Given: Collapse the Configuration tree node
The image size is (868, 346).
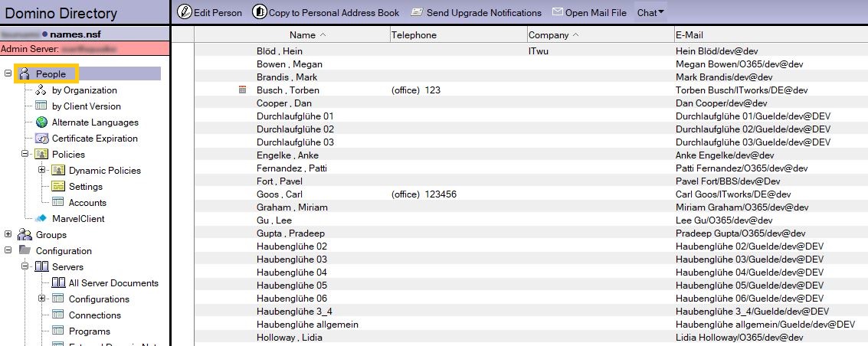Looking at the screenshot, I should tap(8, 250).
